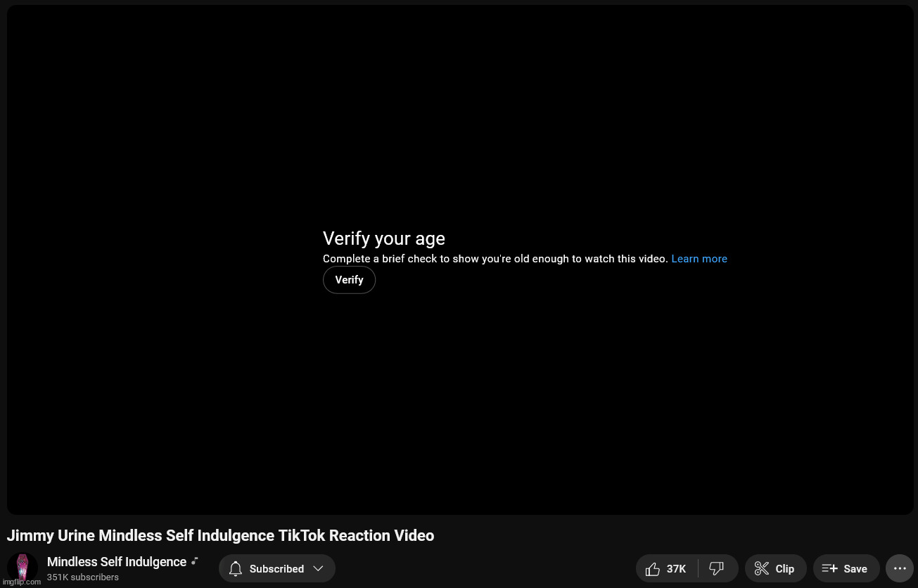Screen dimensions: 918x588
Task: Click the scissors Clip icon
Action: (761, 569)
